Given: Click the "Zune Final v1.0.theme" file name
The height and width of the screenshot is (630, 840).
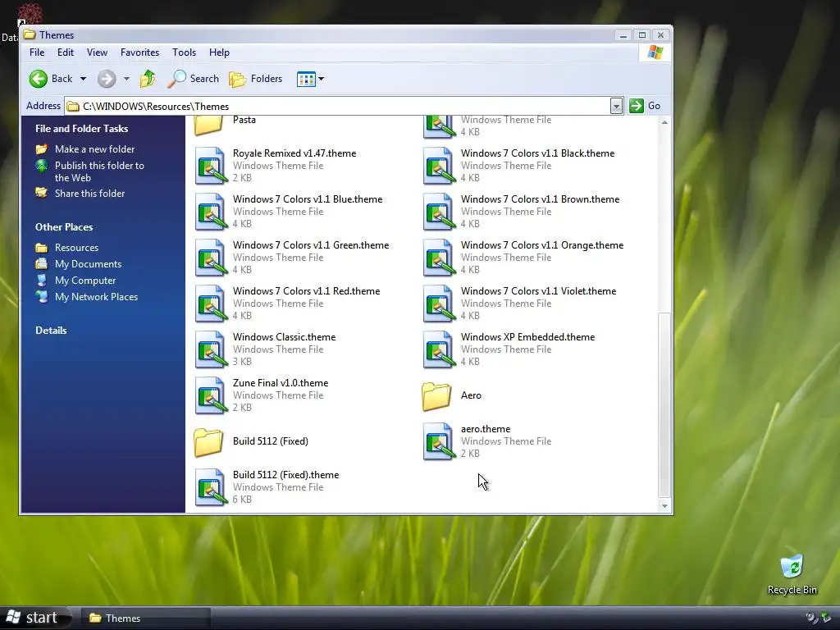Looking at the screenshot, I should click(x=281, y=383).
